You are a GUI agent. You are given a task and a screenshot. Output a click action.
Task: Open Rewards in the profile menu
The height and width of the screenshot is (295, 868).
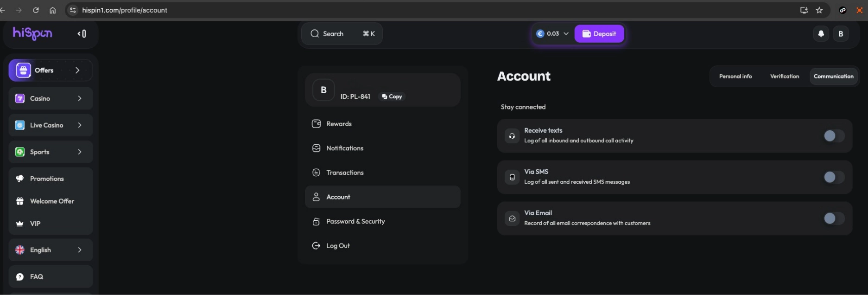(x=383, y=124)
